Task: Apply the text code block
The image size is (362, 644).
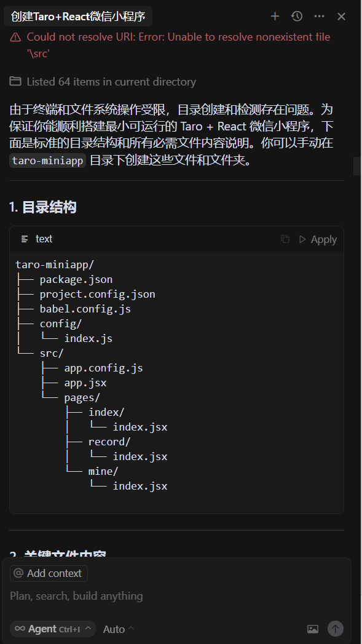Action: point(324,239)
